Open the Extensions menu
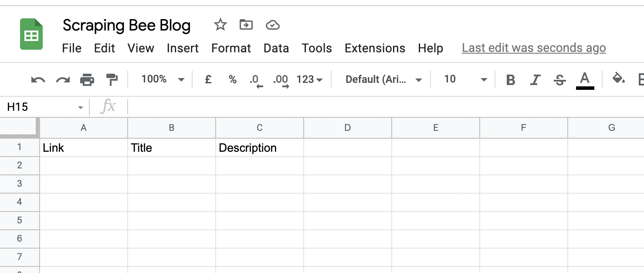644x273 pixels. coord(375,48)
